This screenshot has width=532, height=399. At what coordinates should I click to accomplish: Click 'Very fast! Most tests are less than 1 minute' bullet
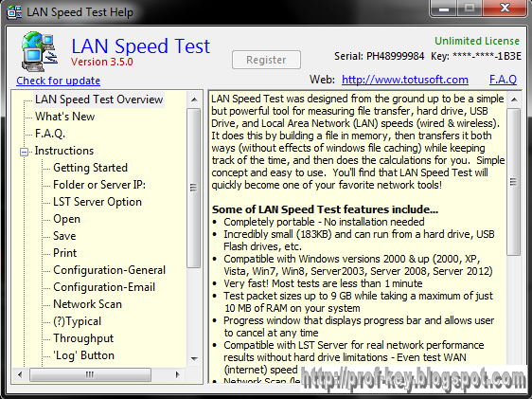pos(323,283)
